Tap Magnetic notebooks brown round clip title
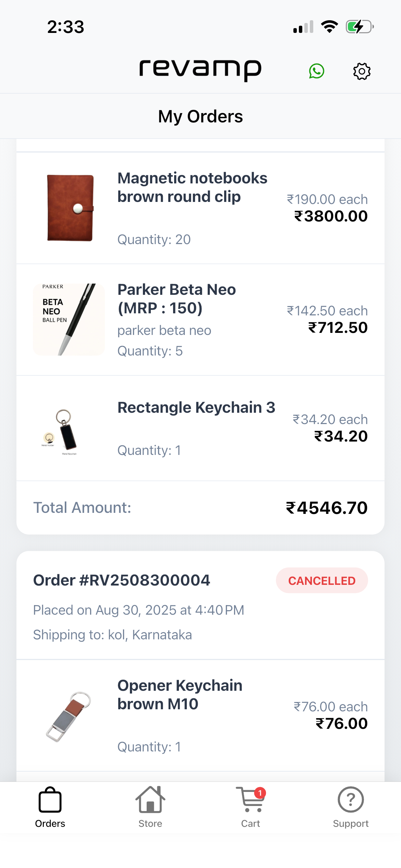The image size is (401, 868). point(192,188)
